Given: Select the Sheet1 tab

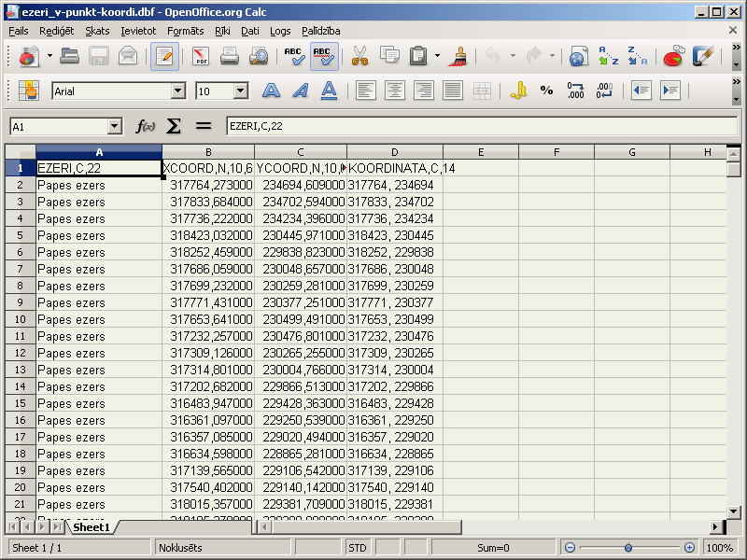Looking at the screenshot, I should click(x=92, y=527).
